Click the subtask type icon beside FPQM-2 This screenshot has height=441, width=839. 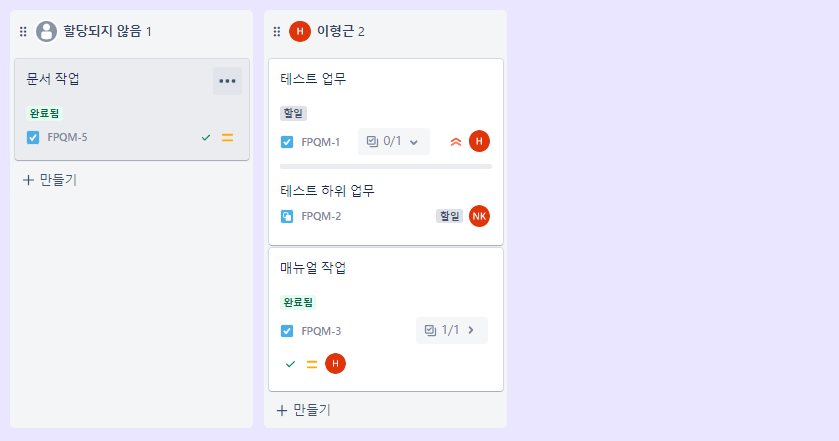point(287,216)
